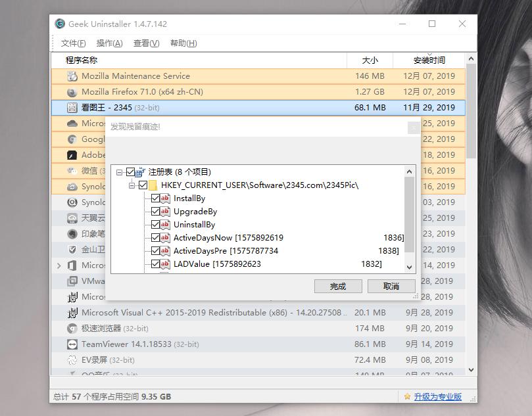Click the Adobe program icon in list
Viewport: 532px width, 416px height.
[72, 155]
